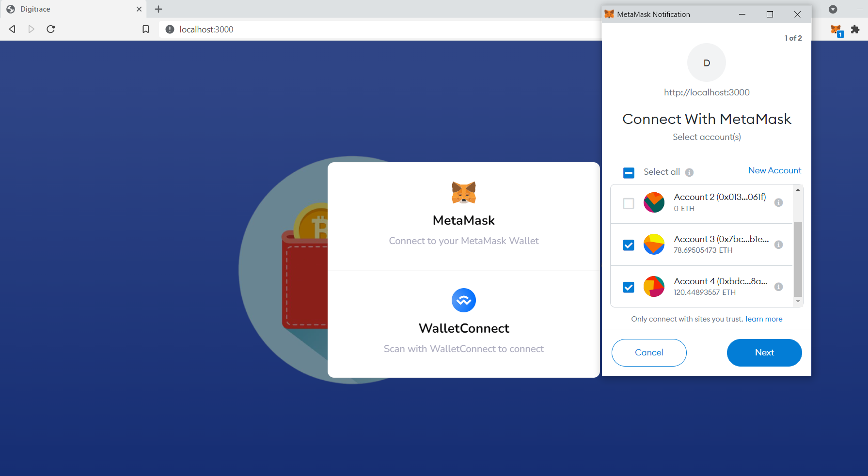Screen dimensions: 868x476
Task: Click the info icon for Account 3
Action: coord(778,245)
